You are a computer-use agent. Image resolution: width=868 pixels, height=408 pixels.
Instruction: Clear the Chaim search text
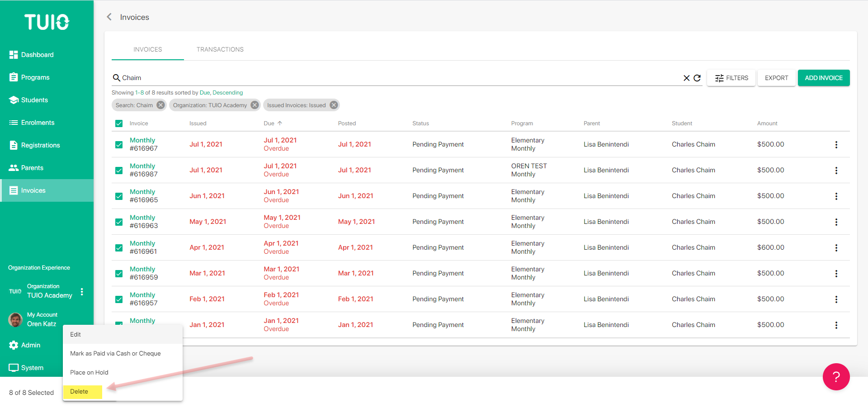click(686, 78)
